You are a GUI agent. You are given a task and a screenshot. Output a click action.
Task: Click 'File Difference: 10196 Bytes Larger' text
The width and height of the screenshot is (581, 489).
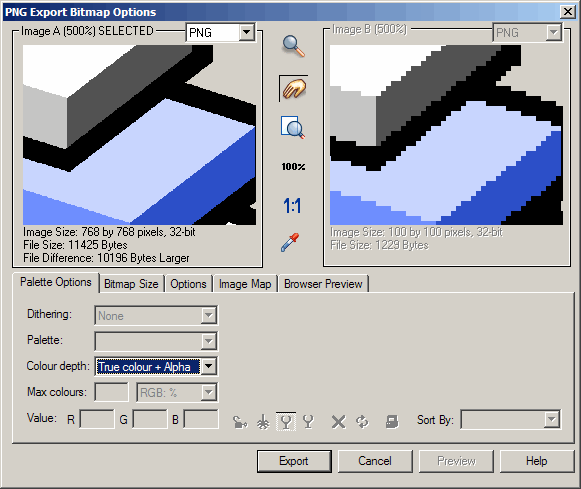click(106, 258)
